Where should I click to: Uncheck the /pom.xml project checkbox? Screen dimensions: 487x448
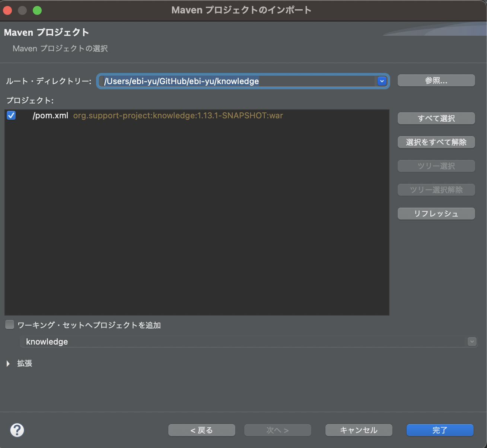pos(11,115)
